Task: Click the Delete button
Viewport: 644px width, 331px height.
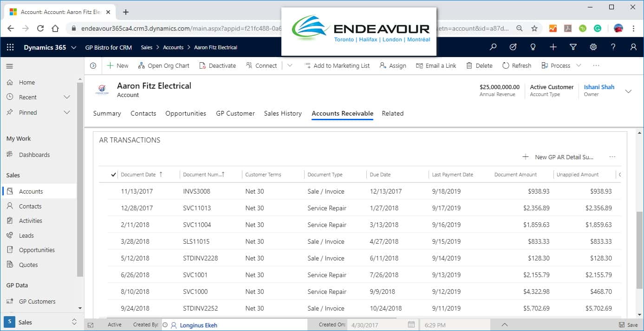Action: (x=480, y=65)
